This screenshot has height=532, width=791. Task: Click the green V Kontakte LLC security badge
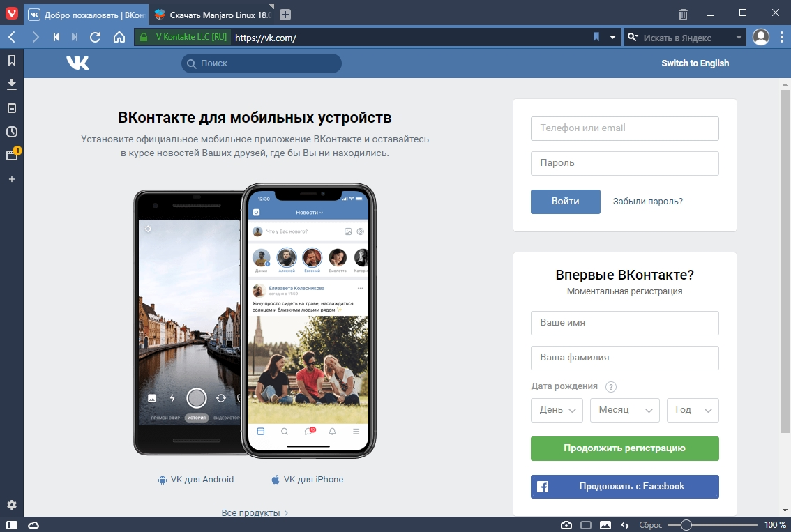[x=183, y=37]
